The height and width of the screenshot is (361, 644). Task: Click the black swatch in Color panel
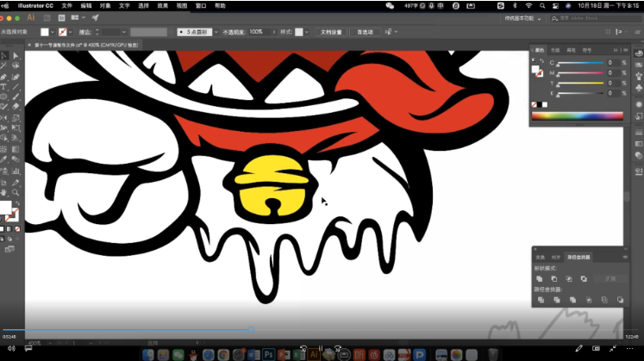pos(540,104)
